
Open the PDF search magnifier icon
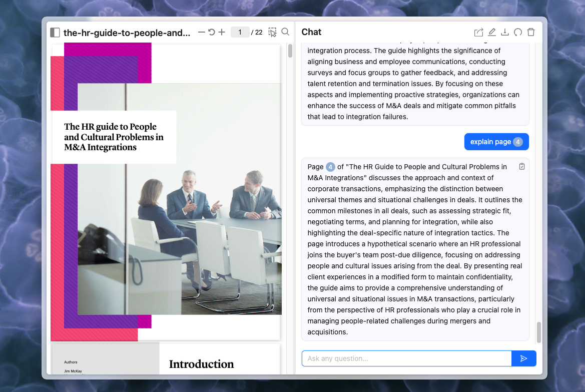[x=285, y=32]
